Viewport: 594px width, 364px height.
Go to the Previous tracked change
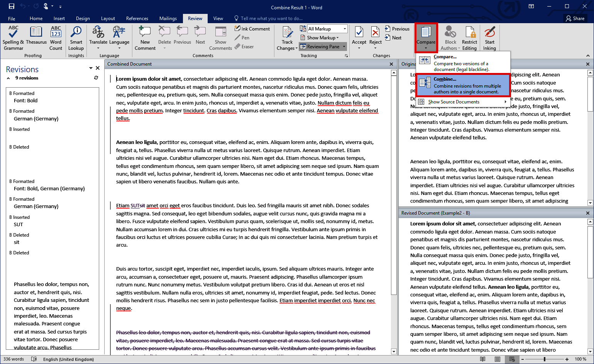click(x=397, y=29)
